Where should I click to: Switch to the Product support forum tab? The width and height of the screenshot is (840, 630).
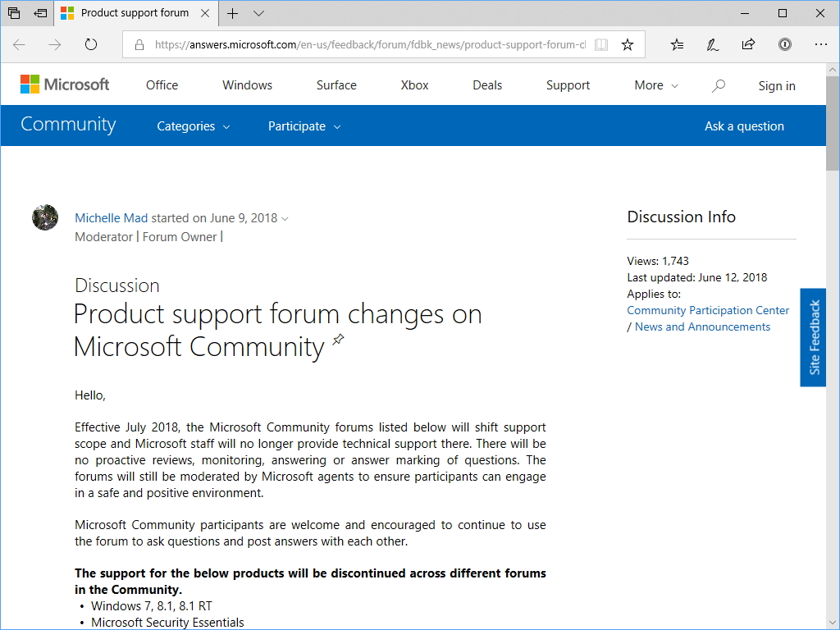135,13
